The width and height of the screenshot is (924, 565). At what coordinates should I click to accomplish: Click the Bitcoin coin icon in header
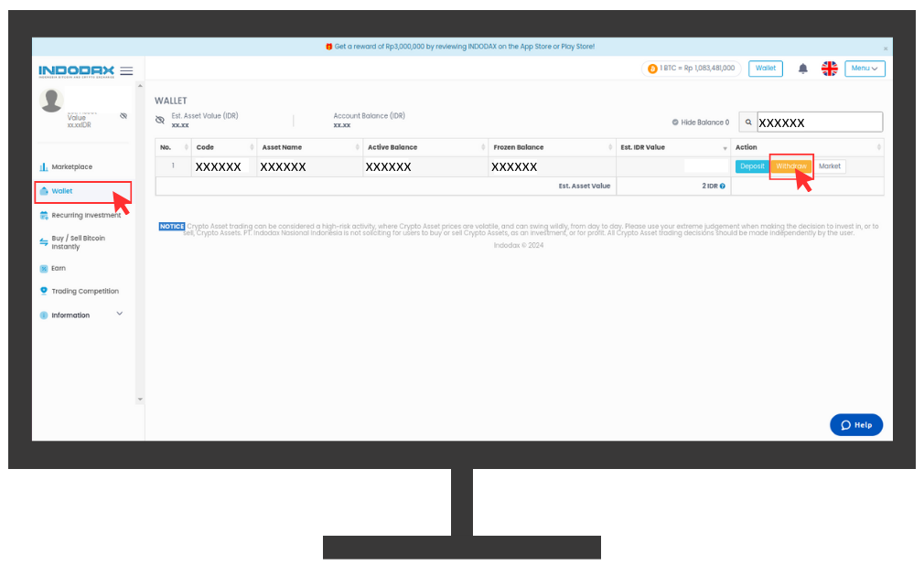point(652,69)
